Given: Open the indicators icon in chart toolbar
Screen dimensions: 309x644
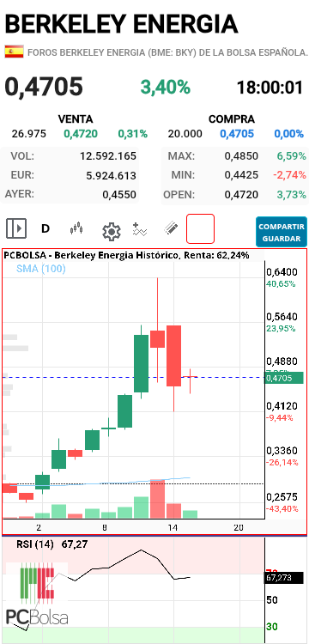Looking at the screenshot, I should click(140, 229).
